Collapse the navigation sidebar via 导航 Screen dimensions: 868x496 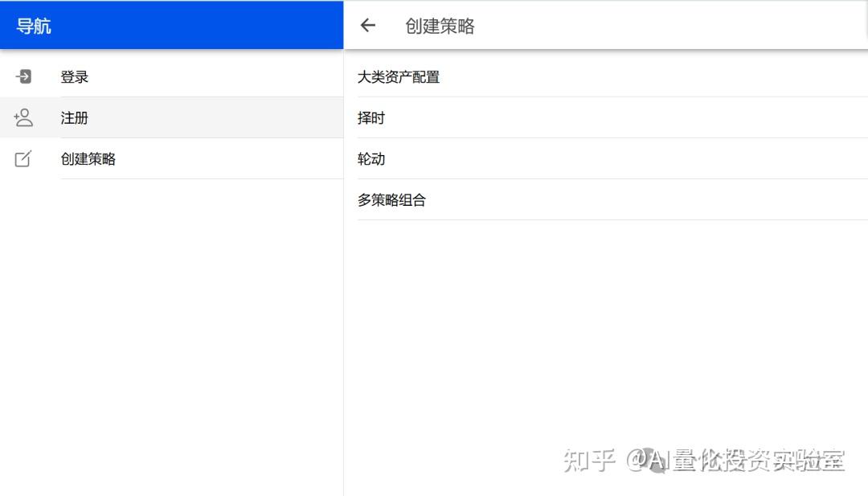point(32,25)
